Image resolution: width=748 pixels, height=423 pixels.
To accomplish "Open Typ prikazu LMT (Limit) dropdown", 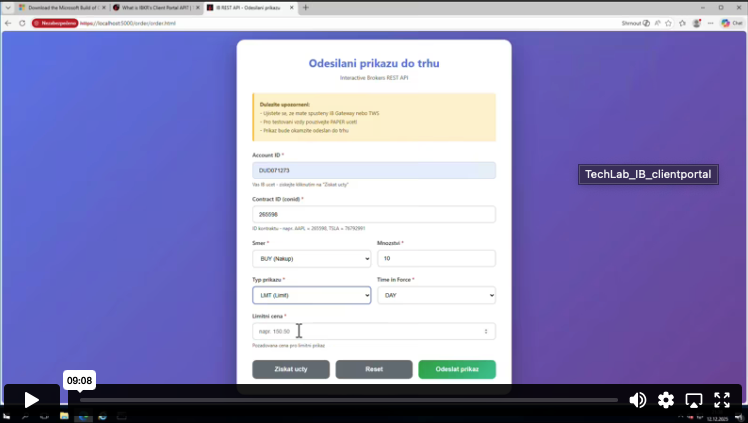I will [312, 295].
